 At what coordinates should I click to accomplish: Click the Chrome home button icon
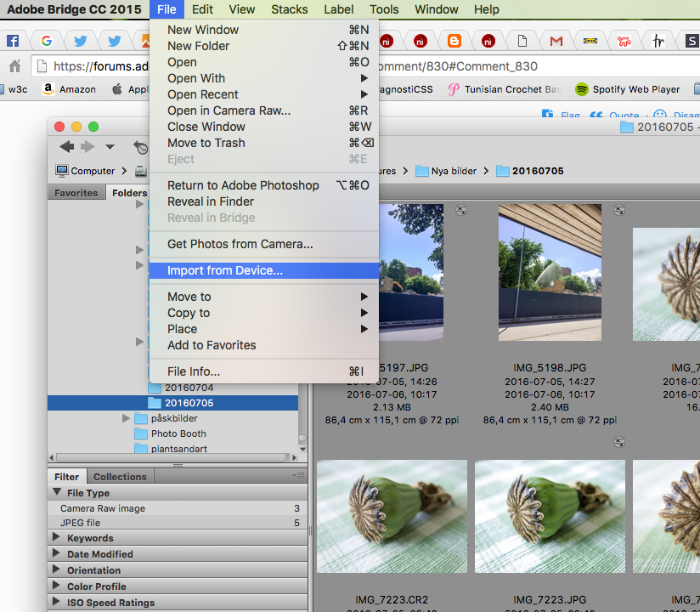click(14, 66)
